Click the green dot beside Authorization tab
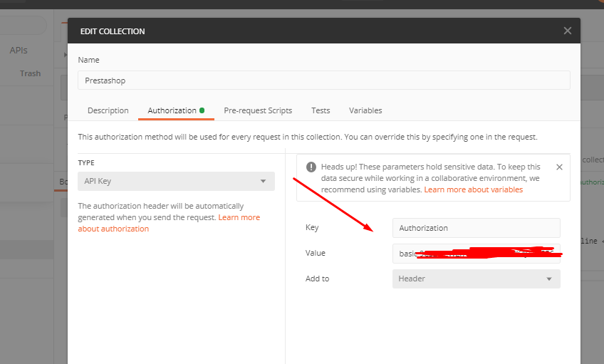 click(202, 110)
